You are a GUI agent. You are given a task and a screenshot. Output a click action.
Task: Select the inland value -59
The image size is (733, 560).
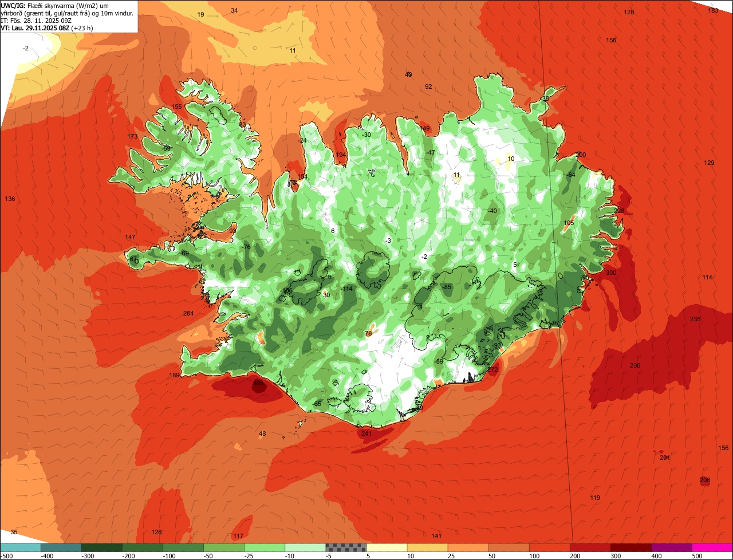pos(439,361)
